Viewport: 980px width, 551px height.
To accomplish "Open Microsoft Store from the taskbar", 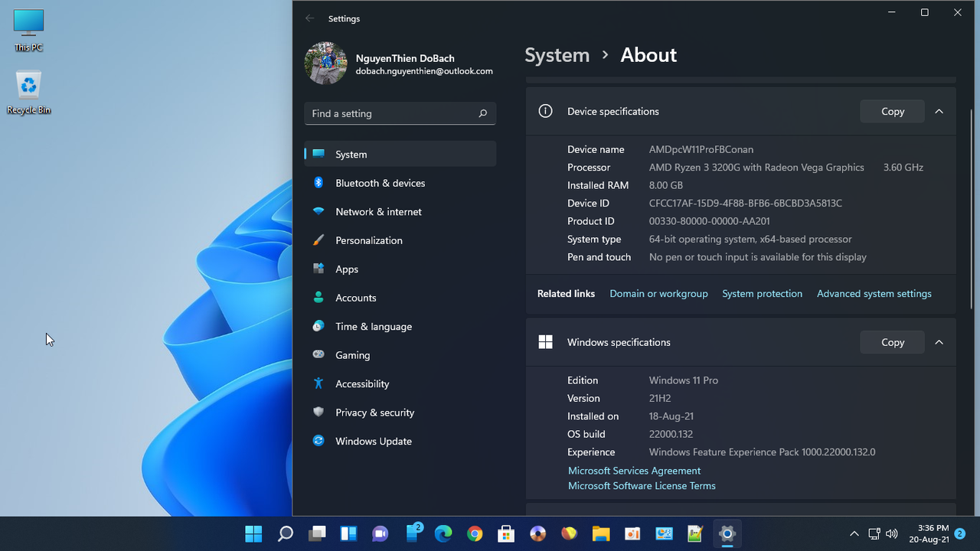I will click(x=505, y=533).
